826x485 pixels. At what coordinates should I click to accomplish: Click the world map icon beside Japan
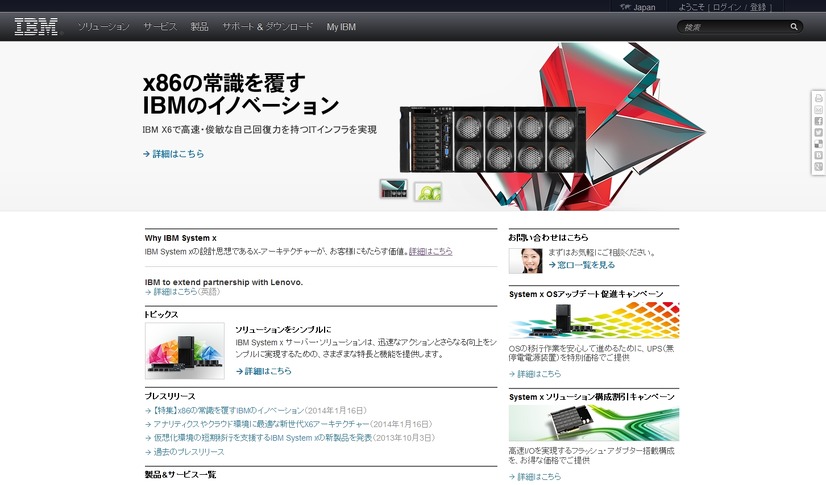click(625, 7)
